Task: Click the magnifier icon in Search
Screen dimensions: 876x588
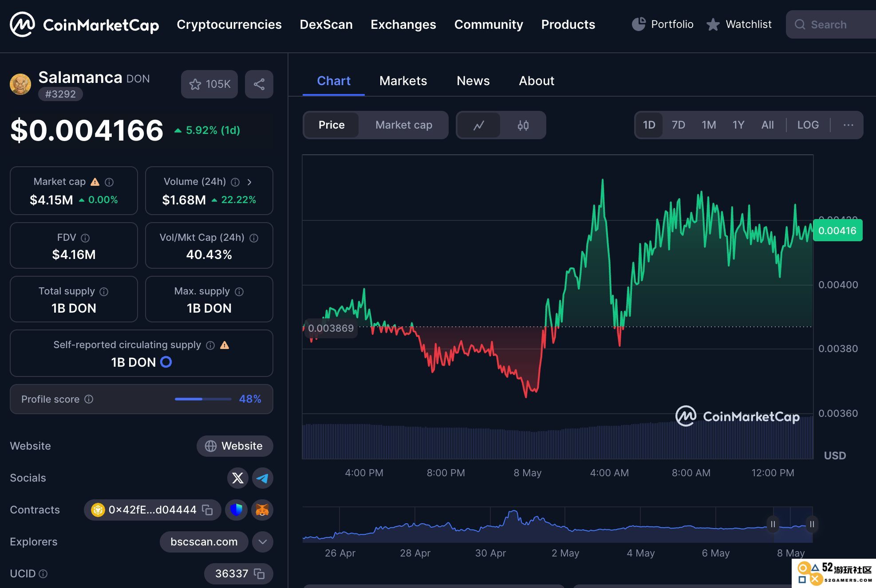Action: pyautogui.click(x=800, y=24)
